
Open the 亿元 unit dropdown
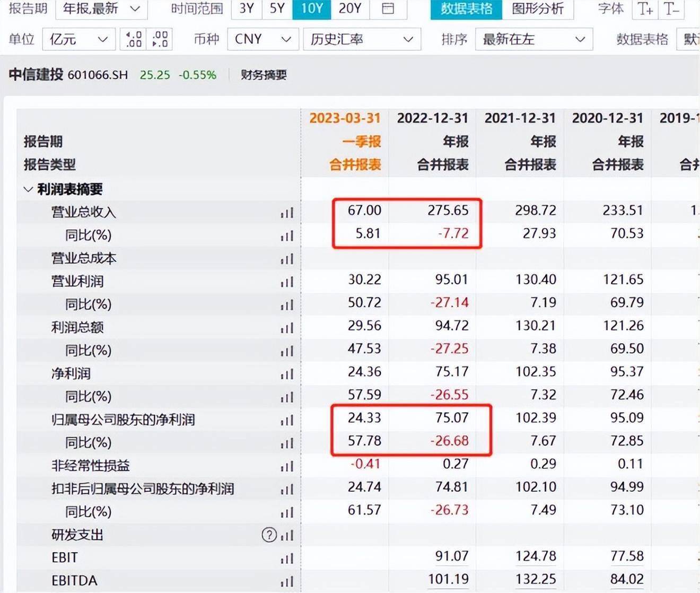click(78, 39)
